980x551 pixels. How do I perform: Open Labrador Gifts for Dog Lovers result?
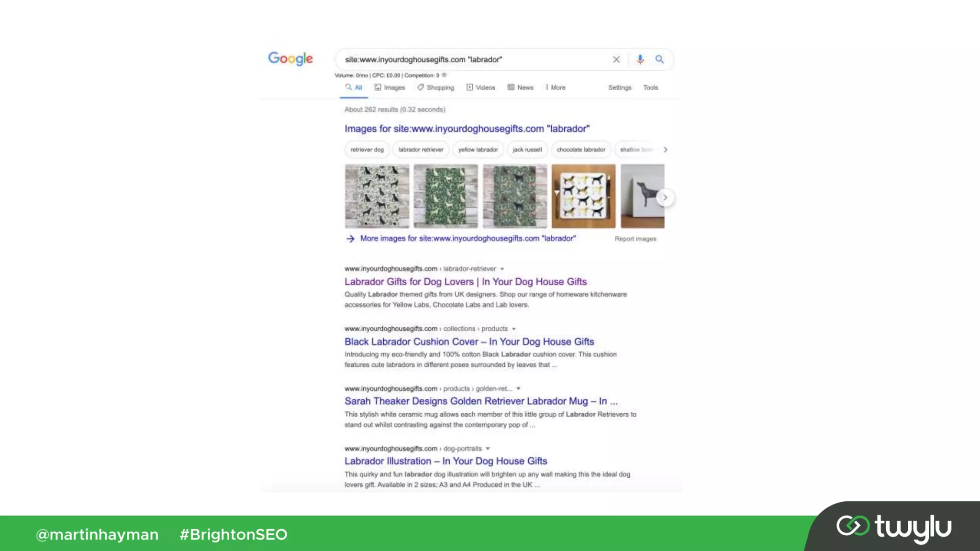[466, 282]
